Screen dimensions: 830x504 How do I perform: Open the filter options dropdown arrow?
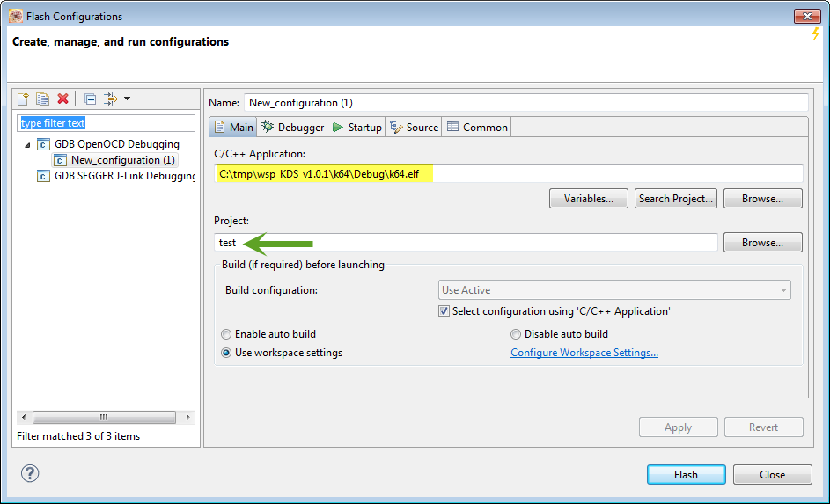coord(127,99)
